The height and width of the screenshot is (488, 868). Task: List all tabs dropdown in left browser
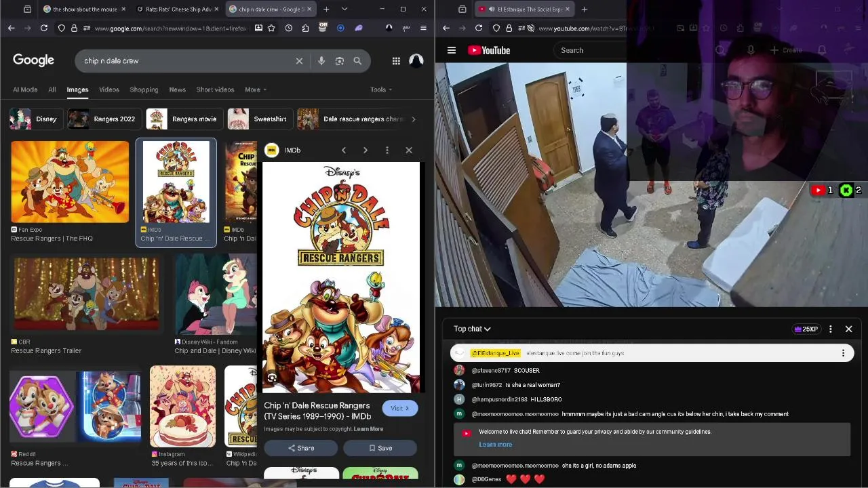344,9
